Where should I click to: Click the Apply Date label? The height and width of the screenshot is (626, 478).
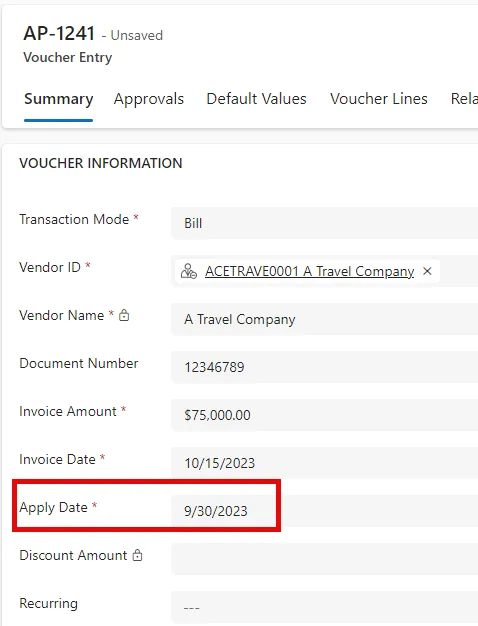pyautogui.click(x=54, y=507)
